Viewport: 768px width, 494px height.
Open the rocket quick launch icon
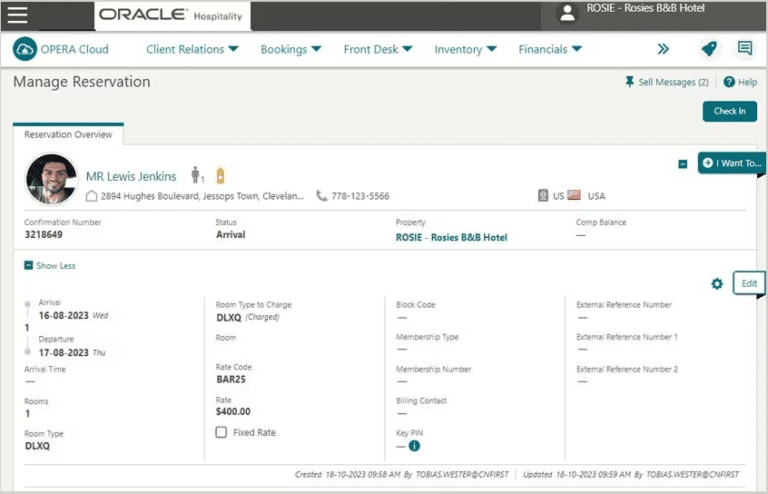pos(709,48)
